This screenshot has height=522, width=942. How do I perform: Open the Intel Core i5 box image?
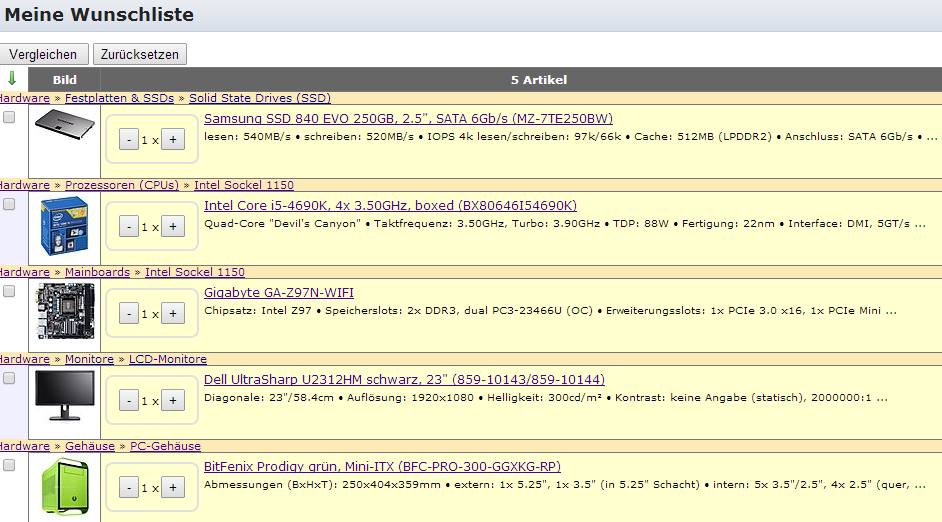coord(64,225)
